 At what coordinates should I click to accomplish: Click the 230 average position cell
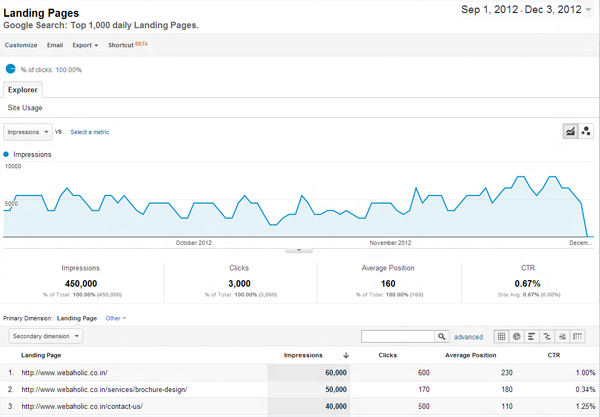coord(507,373)
